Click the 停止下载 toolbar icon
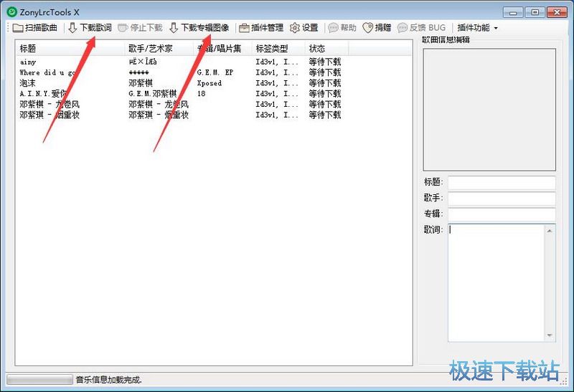Image resolution: width=574 pixels, height=392 pixels. coord(123,28)
